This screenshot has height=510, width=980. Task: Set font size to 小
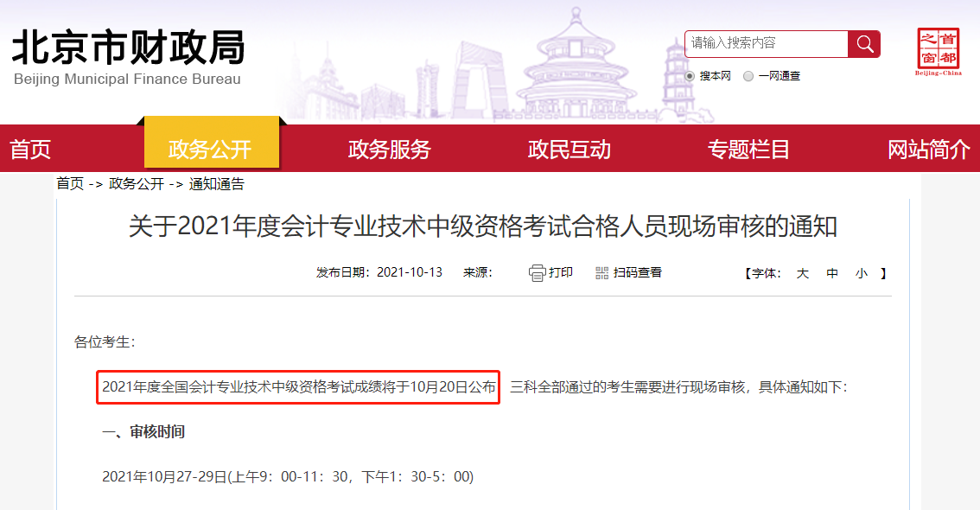[862, 273]
